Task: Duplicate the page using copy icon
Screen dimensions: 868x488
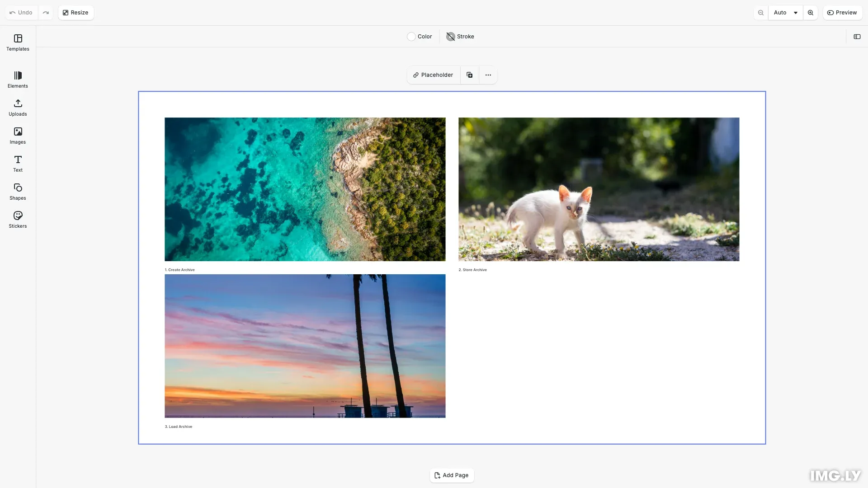Action: 469,75
